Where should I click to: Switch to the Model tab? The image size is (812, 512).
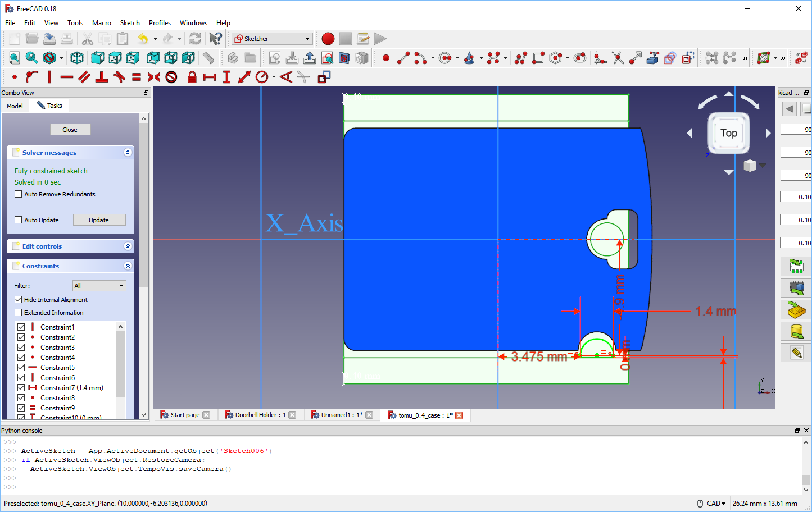pos(15,106)
